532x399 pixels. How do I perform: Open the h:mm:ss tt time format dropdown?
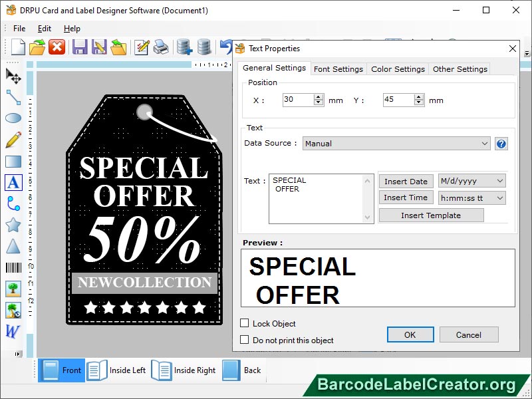point(471,198)
